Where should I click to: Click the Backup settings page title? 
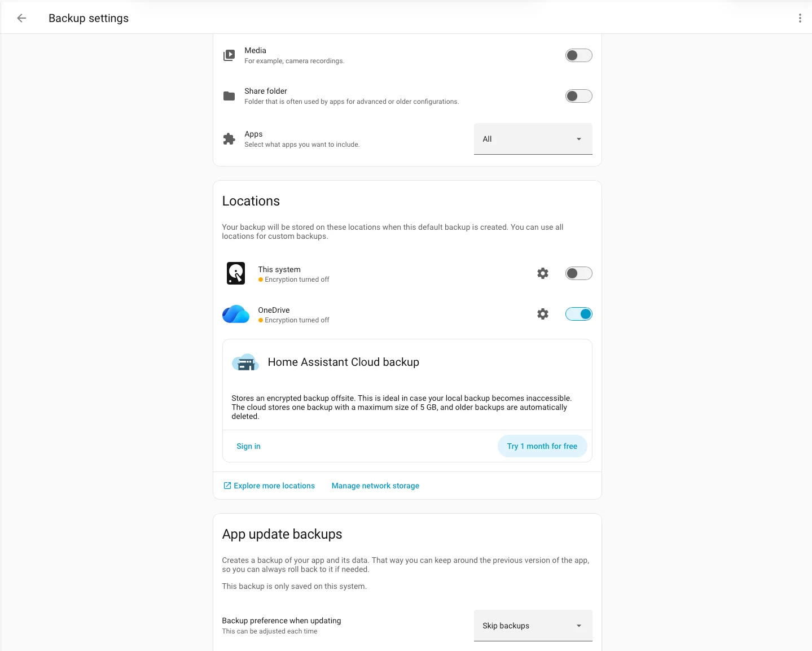89,18
